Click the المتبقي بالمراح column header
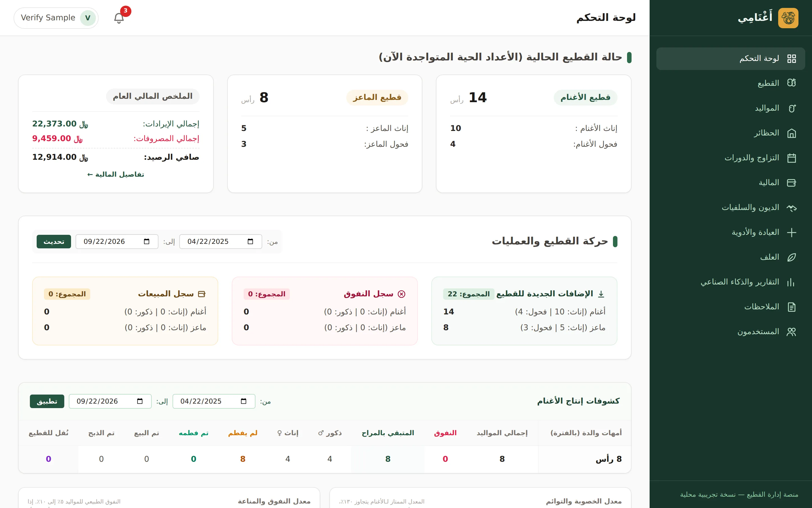This screenshot has height=508, width=812. click(x=388, y=433)
